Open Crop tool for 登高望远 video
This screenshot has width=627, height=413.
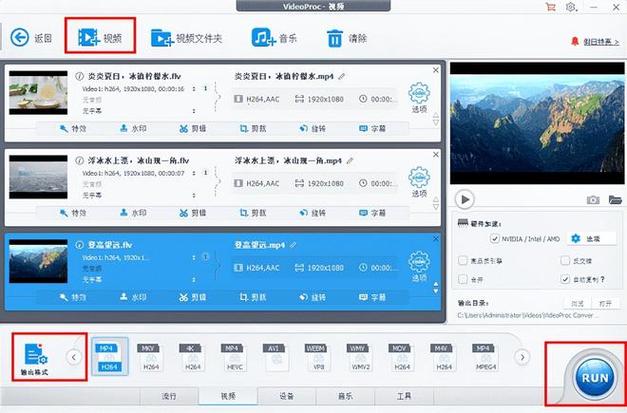(x=253, y=297)
